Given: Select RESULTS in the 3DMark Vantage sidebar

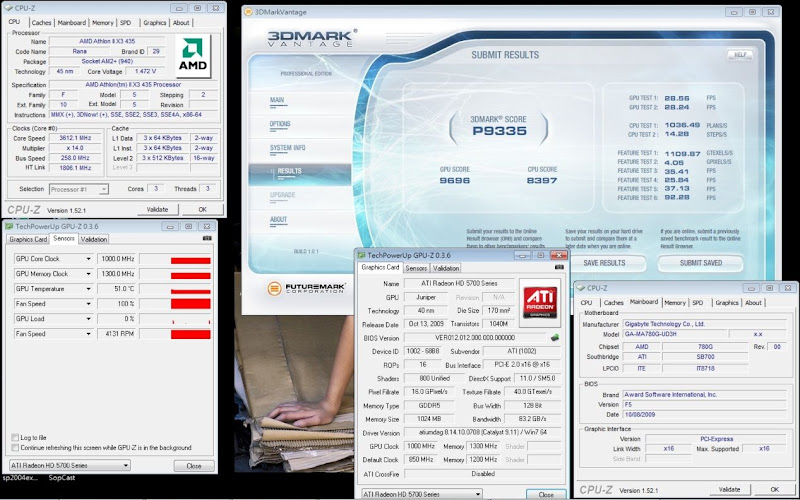Looking at the screenshot, I should pos(300,174).
